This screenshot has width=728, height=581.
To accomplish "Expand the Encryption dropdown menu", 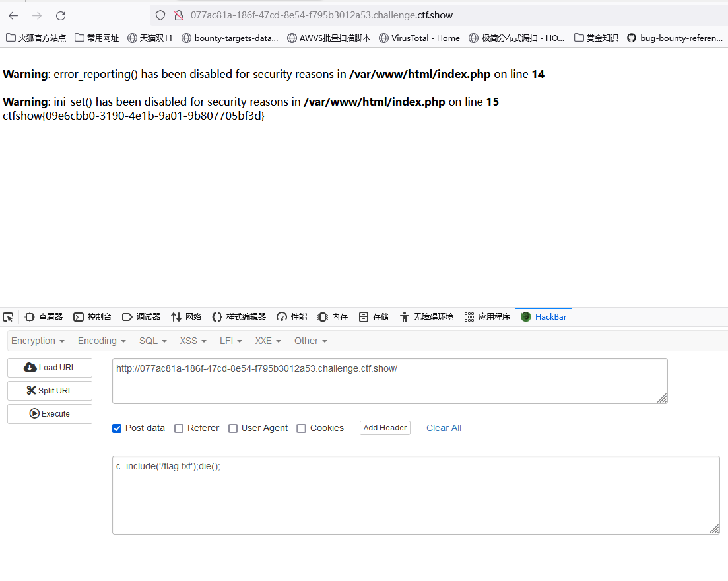I will pos(38,341).
